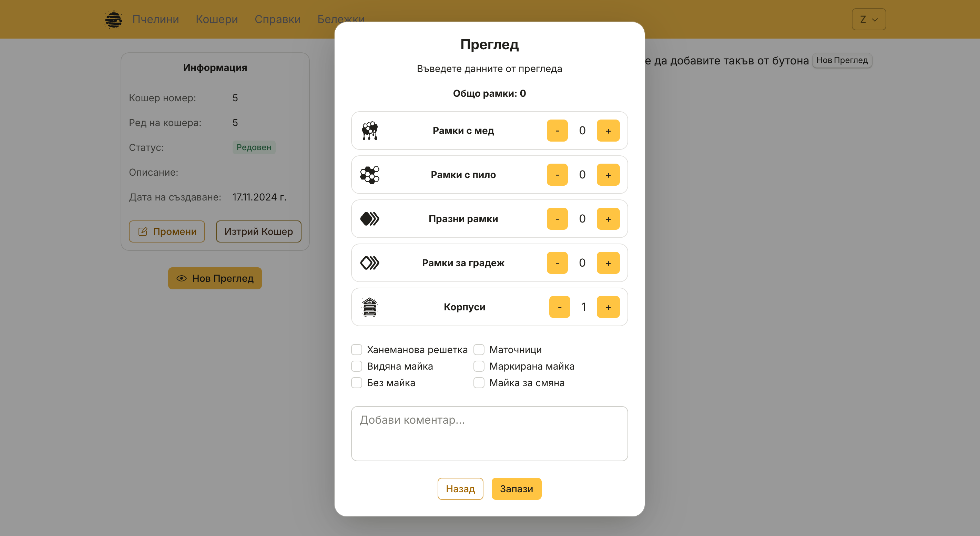Decrease Рамки за градеж count
Viewport: 980px width, 536px height.
pyautogui.click(x=557, y=263)
